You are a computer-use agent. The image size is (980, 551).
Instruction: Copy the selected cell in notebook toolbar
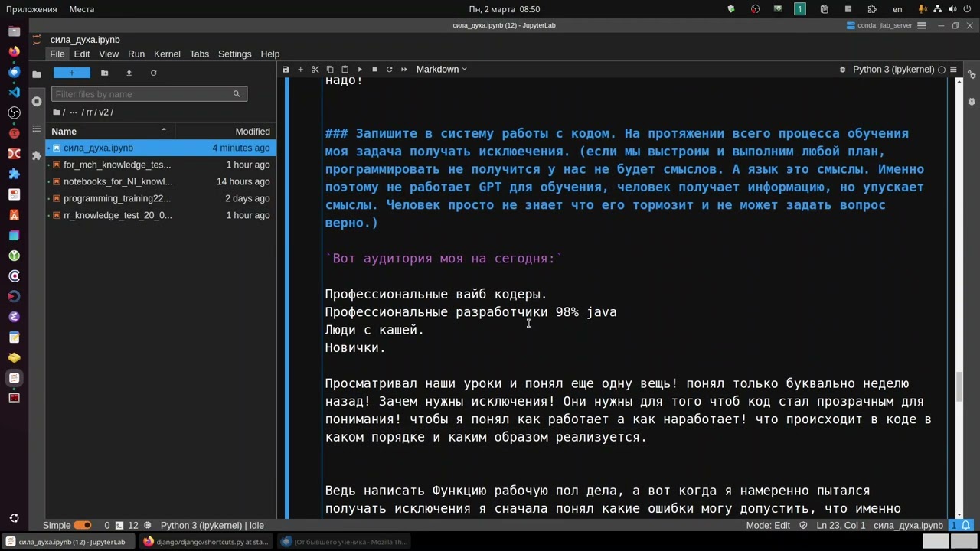pyautogui.click(x=330, y=69)
